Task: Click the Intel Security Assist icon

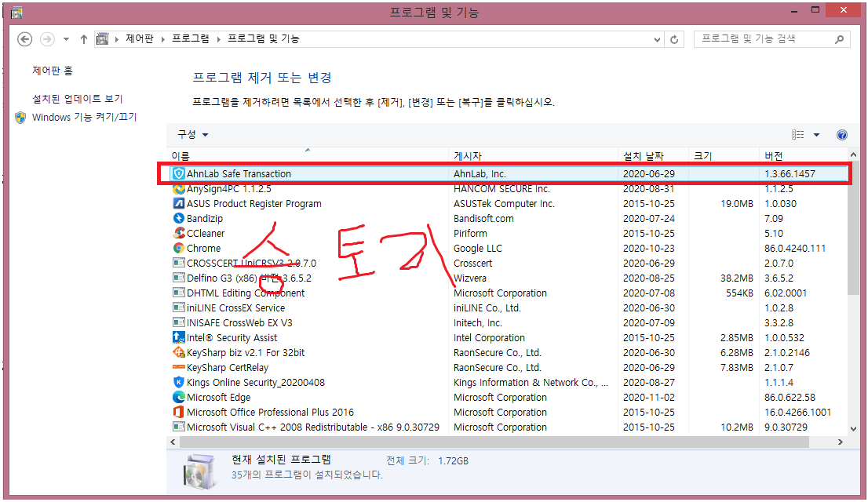Action: click(178, 337)
